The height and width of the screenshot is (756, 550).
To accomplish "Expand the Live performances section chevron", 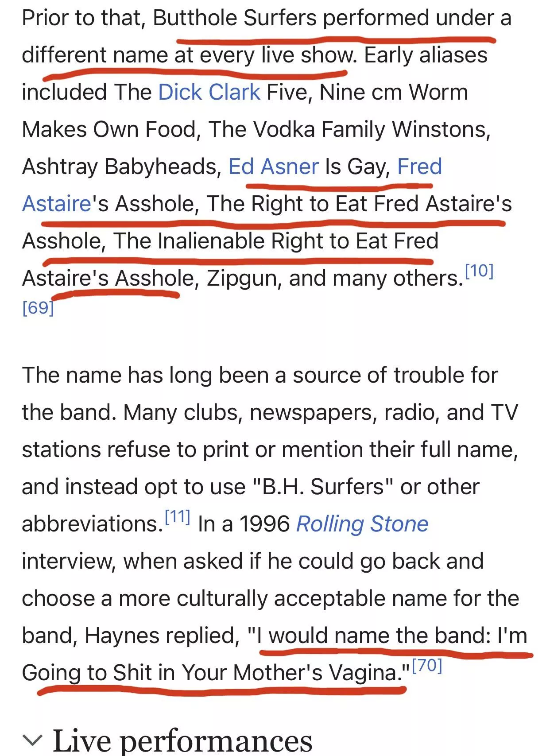I will tap(33, 740).
